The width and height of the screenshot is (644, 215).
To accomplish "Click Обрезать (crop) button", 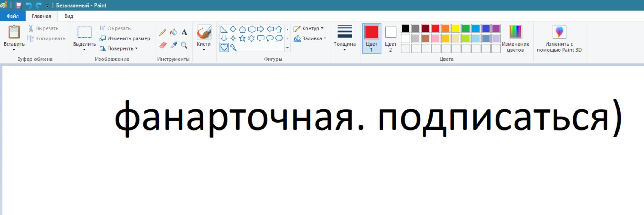I will [x=115, y=29].
